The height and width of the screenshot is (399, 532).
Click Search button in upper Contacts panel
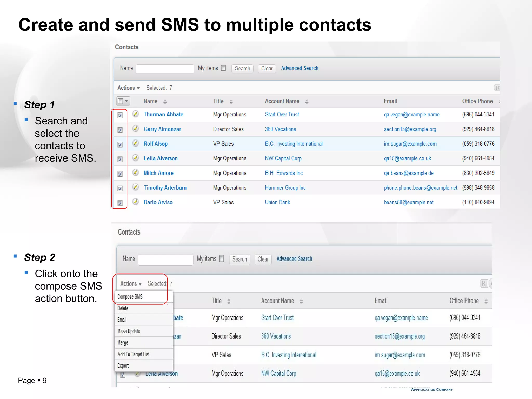242,69
